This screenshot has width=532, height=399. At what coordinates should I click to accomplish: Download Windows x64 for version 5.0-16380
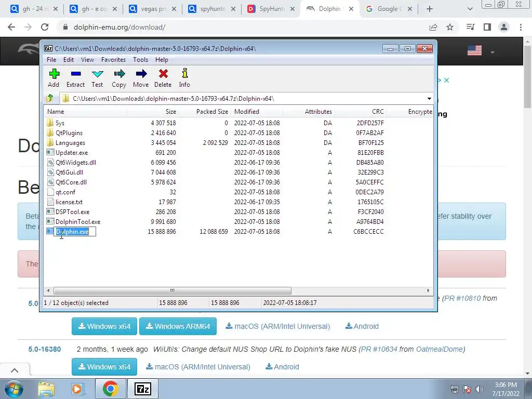click(104, 367)
